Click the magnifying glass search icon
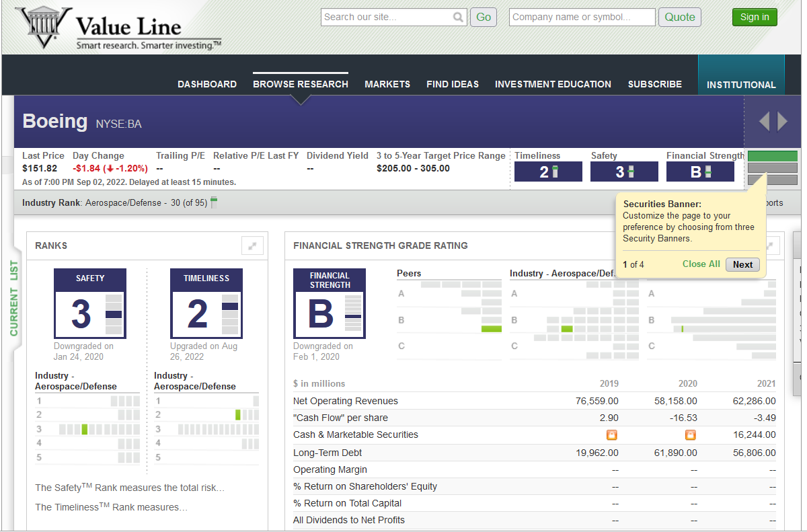Viewport: 807px width, 532px height. click(x=458, y=16)
